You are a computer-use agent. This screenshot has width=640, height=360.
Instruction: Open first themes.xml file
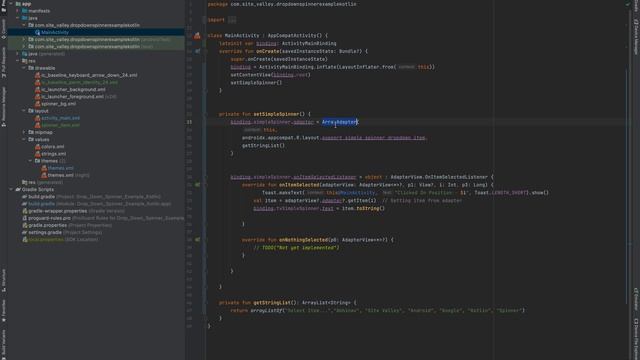[60, 168]
